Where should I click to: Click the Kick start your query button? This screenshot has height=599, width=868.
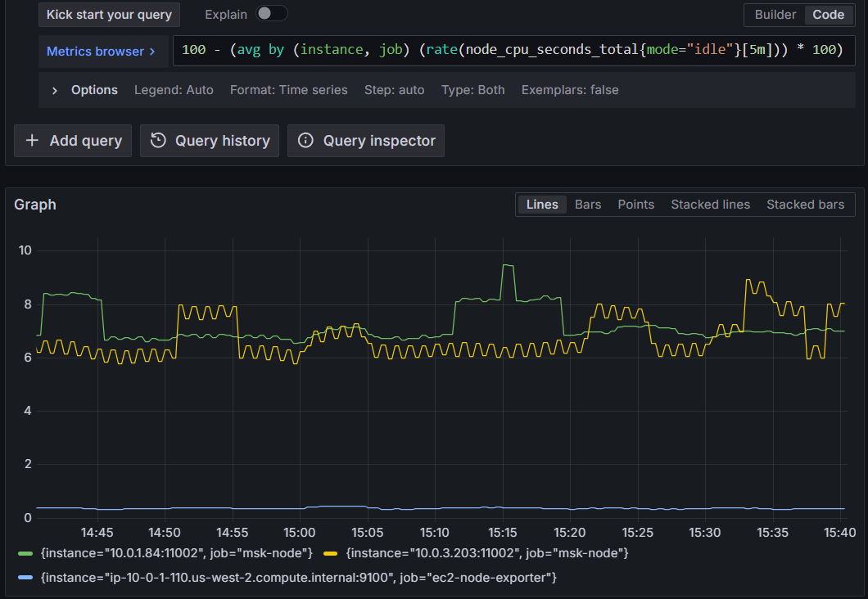click(109, 14)
